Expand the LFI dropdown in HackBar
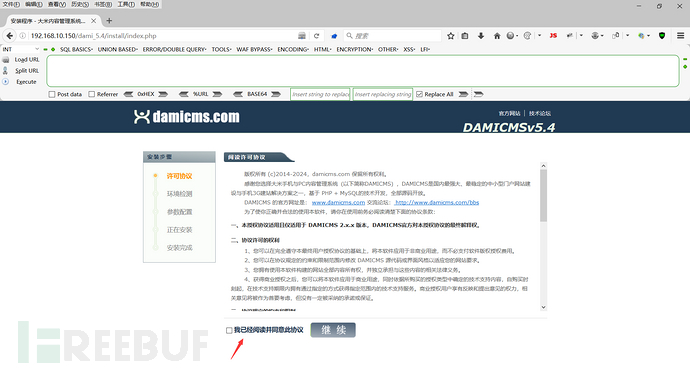 425,49
